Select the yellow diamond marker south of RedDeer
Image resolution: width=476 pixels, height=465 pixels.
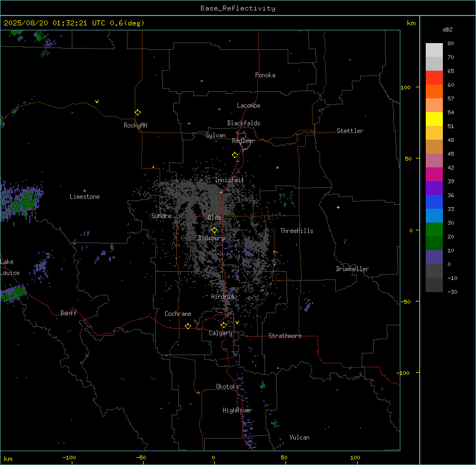coord(235,155)
